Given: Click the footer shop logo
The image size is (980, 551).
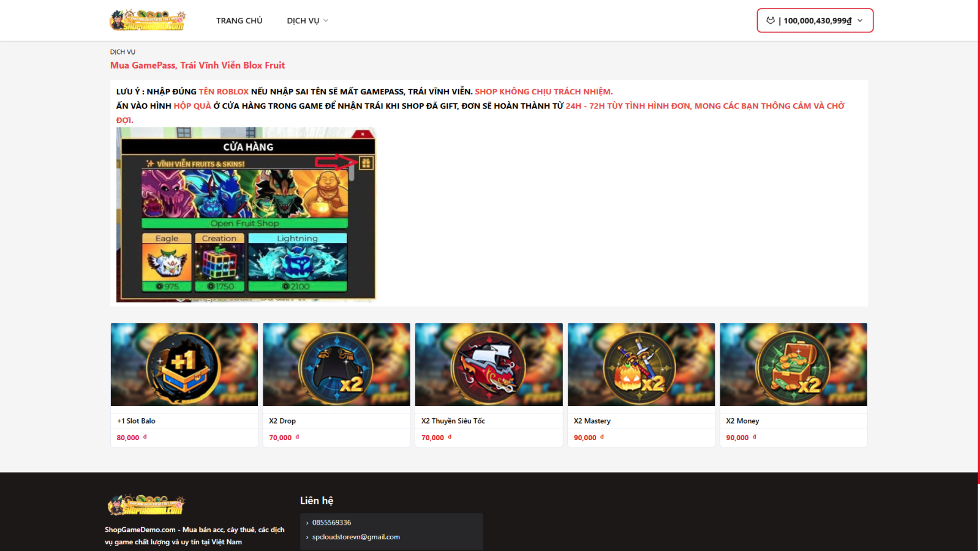Looking at the screenshot, I should [146, 505].
